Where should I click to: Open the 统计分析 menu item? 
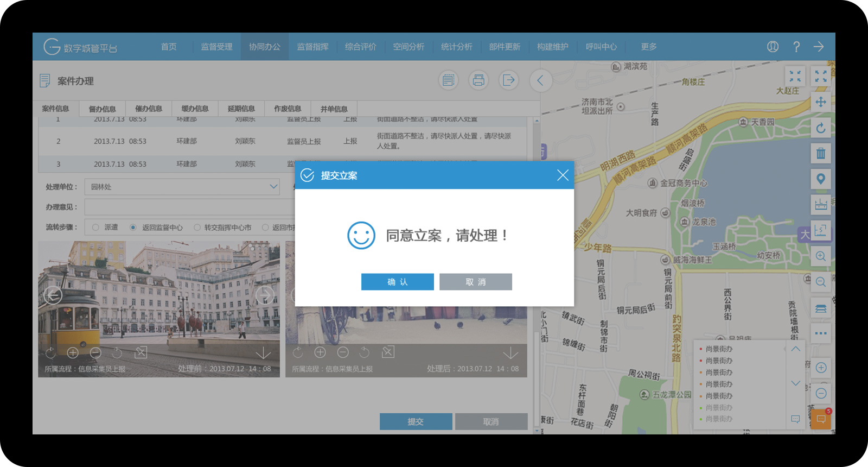[x=457, y=47]
